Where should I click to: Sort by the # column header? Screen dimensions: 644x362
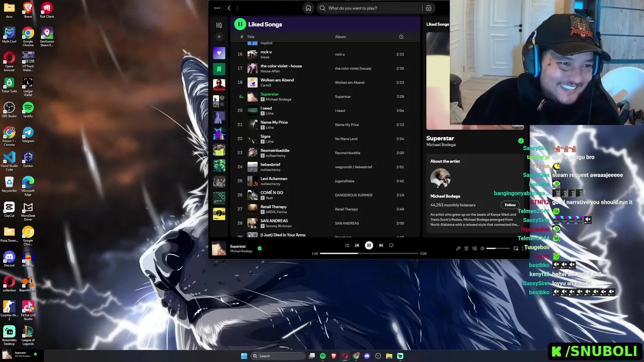point(242,37)
